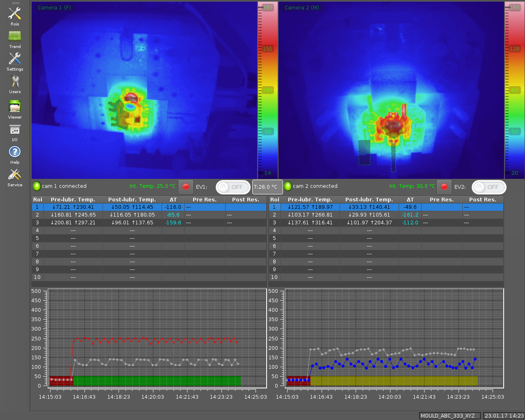Open the Service tools icon

click(x=15, y=175)
